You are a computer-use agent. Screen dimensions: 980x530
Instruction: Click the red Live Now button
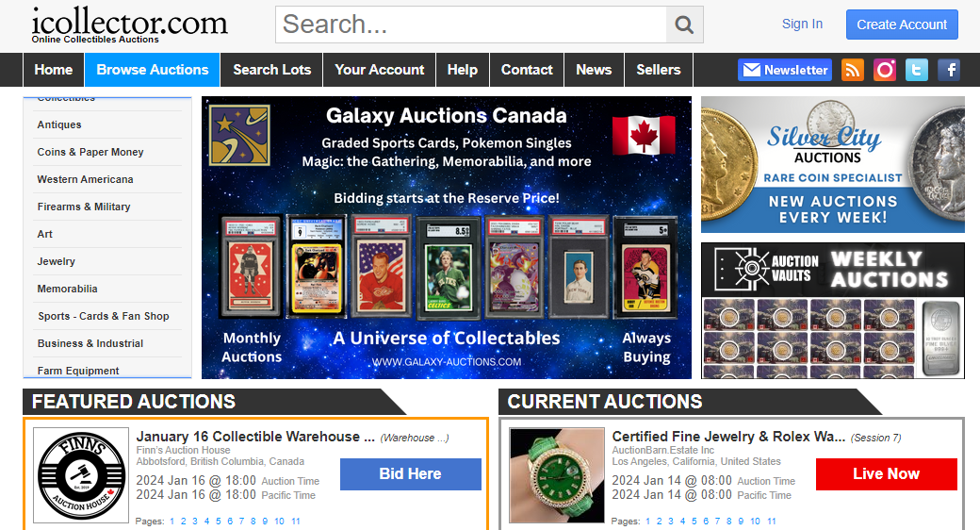pos(887,474)
